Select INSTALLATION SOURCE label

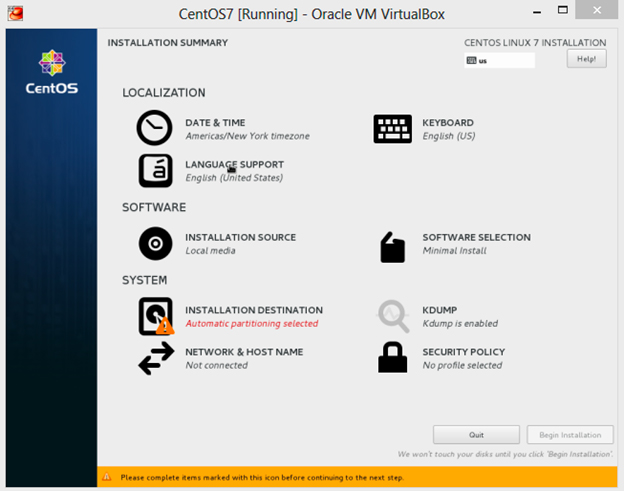[240, 237]
